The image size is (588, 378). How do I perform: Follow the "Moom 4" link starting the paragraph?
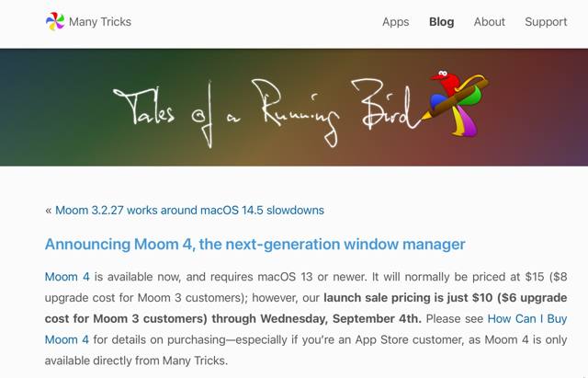pyautogui.click(x=67, y=277)
